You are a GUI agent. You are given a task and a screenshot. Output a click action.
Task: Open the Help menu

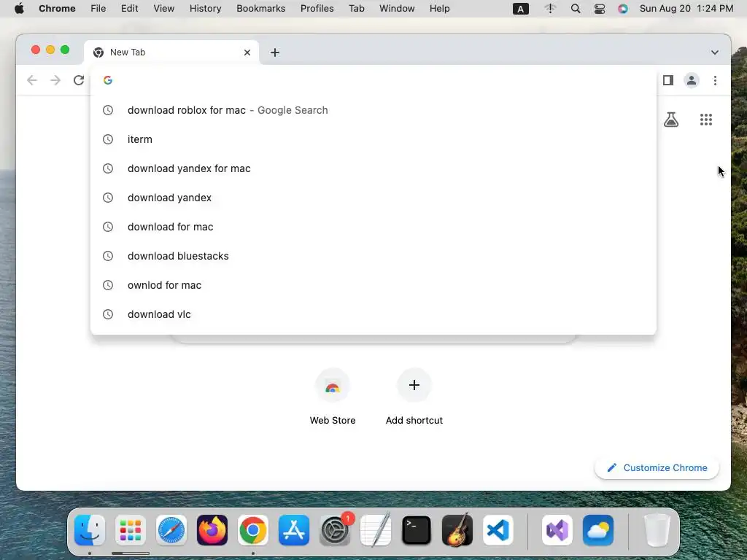coord(439,9)
